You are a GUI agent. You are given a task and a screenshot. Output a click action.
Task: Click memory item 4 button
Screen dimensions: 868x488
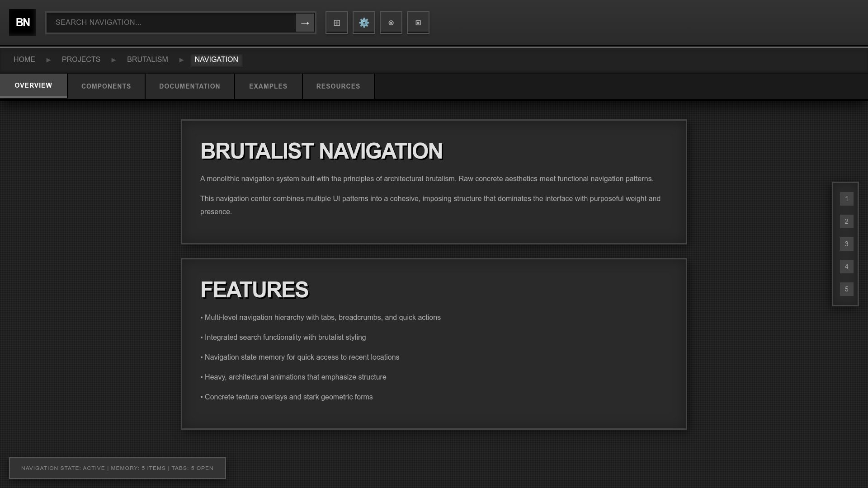tap(846, 267)
